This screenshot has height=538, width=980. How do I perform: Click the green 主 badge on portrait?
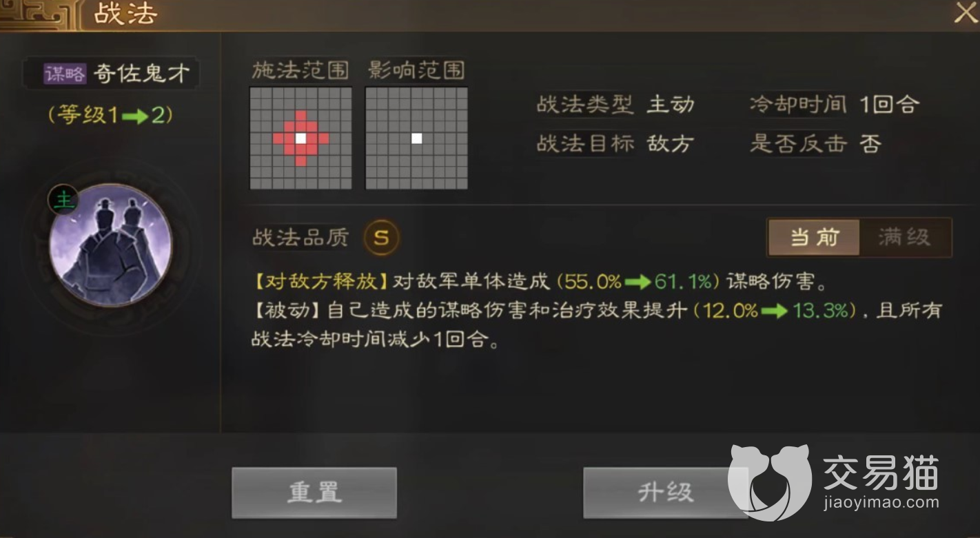63,200
